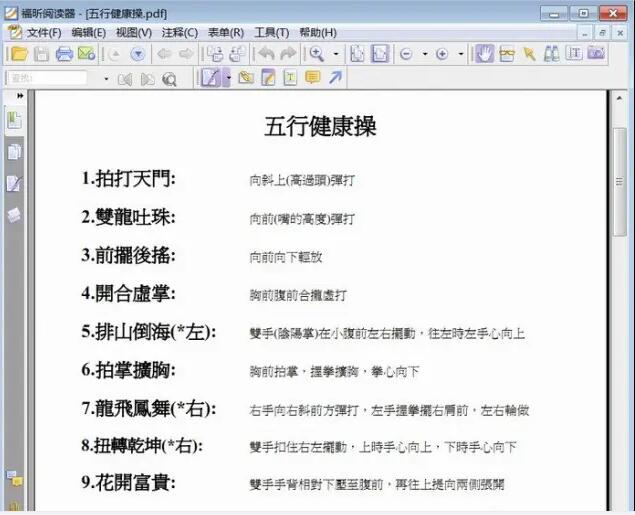Select the snapshot camera tool

click(x=596, y=53)
